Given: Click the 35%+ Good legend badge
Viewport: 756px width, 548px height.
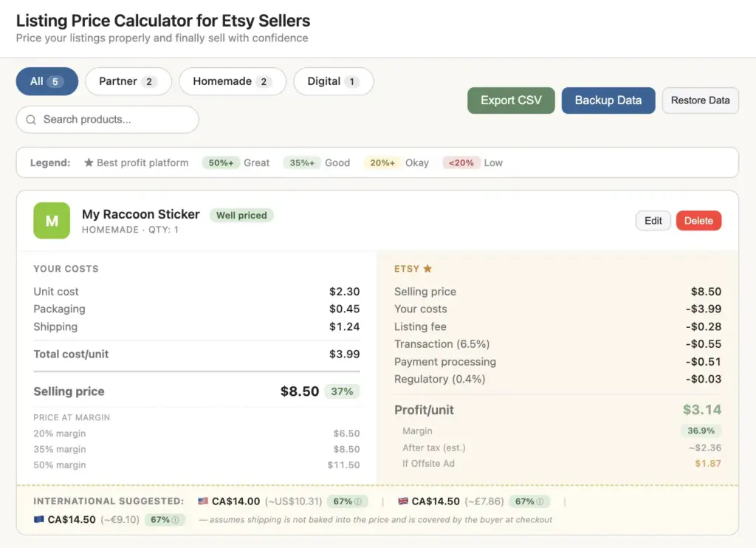Looking at the screenshot, I should point(302,162).
